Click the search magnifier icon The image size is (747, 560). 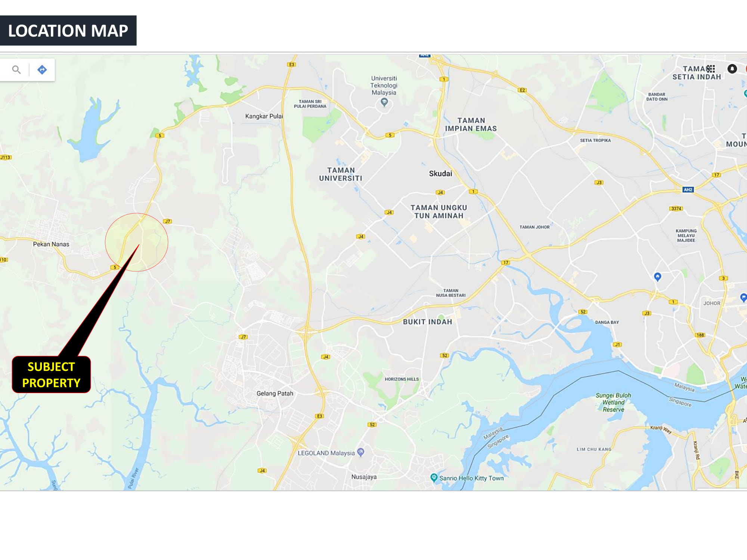click(16, 69)
